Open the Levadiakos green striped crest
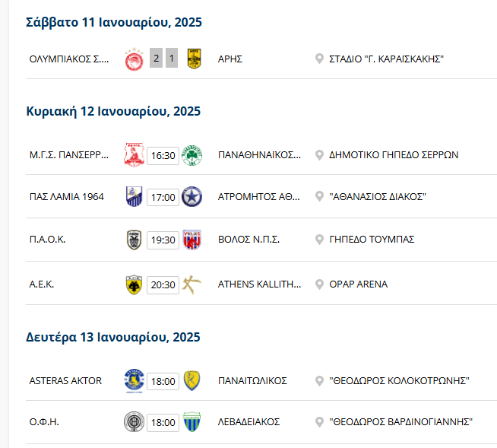This screenshot has width=497, height=448. [192, 422]
